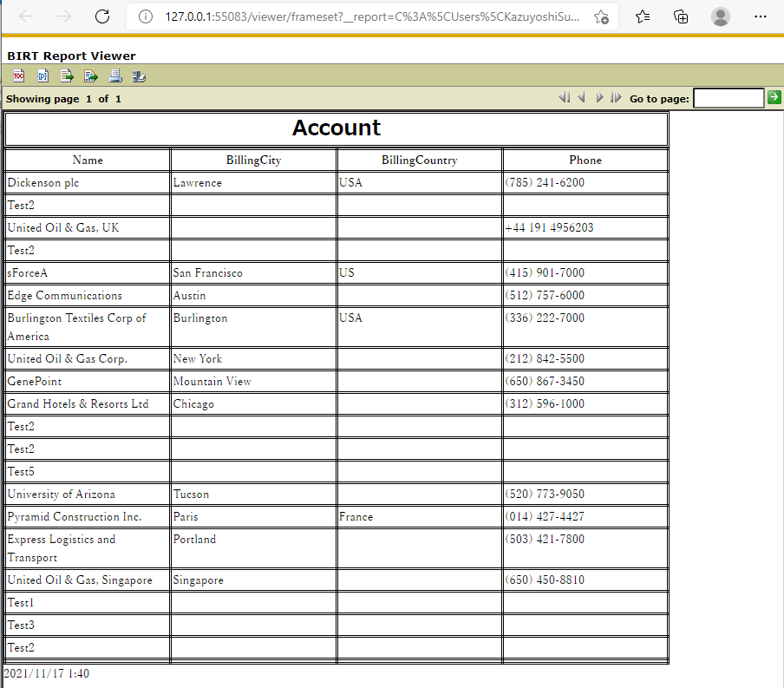Click the BillingCountry column header
Image resolution: width=784 pixels, height=688 pixels.
tap(420, 161)
